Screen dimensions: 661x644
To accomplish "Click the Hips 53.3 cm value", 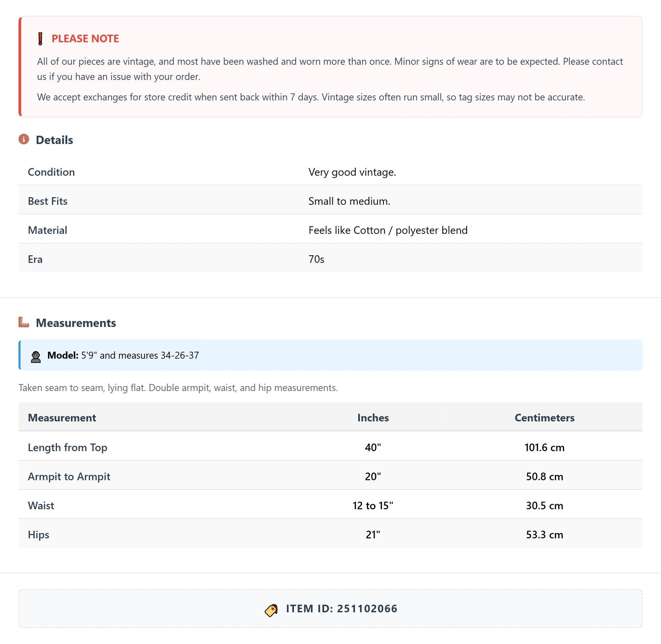I will point(544,535).
